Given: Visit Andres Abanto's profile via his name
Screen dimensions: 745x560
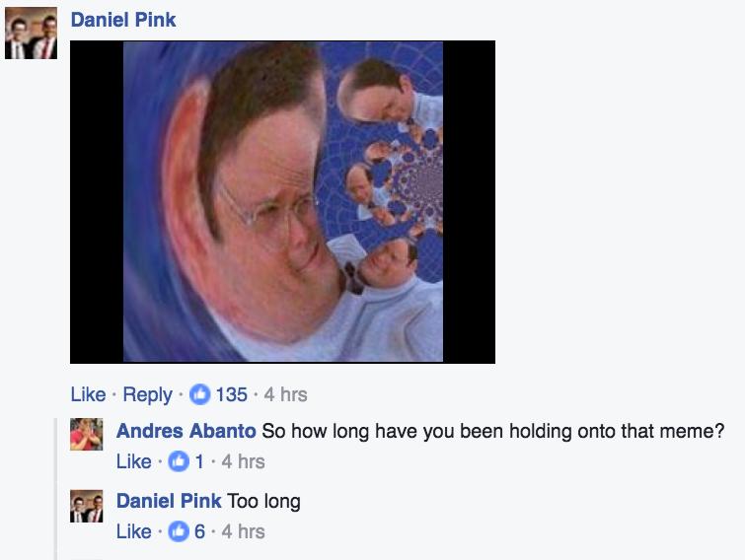Looking at the screenshot, I should pos(186,431).
